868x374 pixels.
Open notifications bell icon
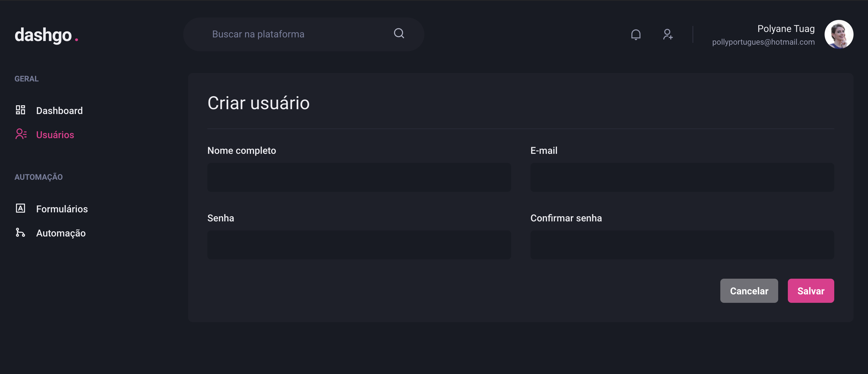tap(636, 34)
